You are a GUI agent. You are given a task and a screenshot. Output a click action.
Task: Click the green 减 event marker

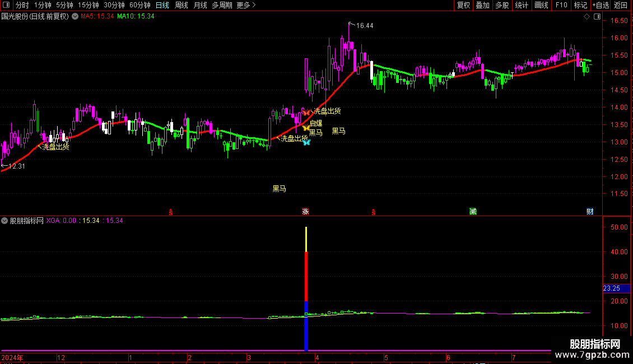[x=473, y=212]
